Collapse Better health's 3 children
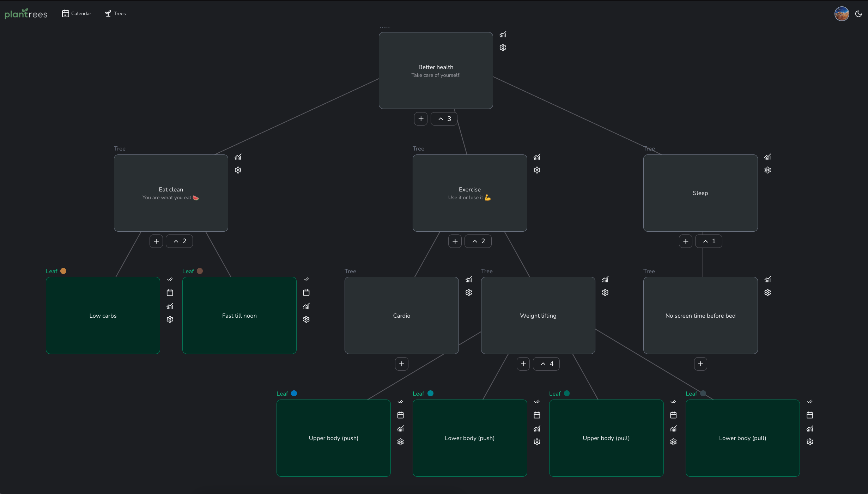868x494 pixels. tap(444, 119)
